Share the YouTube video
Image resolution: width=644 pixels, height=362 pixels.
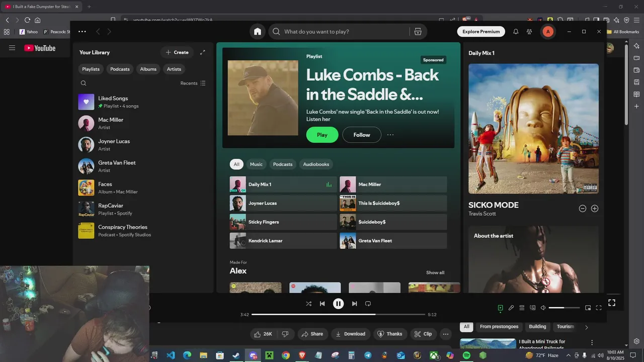[x=312, y=334]
